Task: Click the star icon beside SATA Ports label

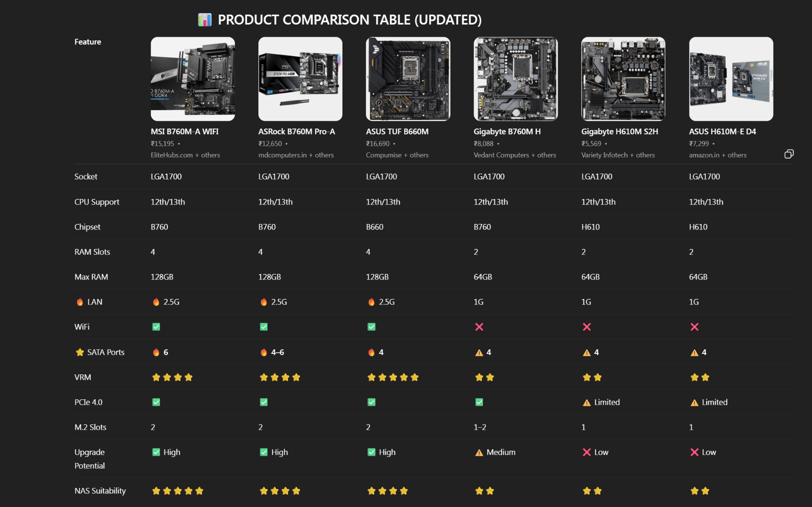Action: click(x=80, y=352)
